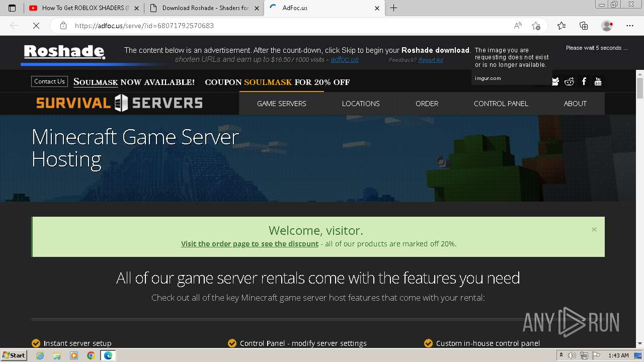Click 'Control Panel - modify server settings' text
The image size is (644, 362).
tap(303, 343)
